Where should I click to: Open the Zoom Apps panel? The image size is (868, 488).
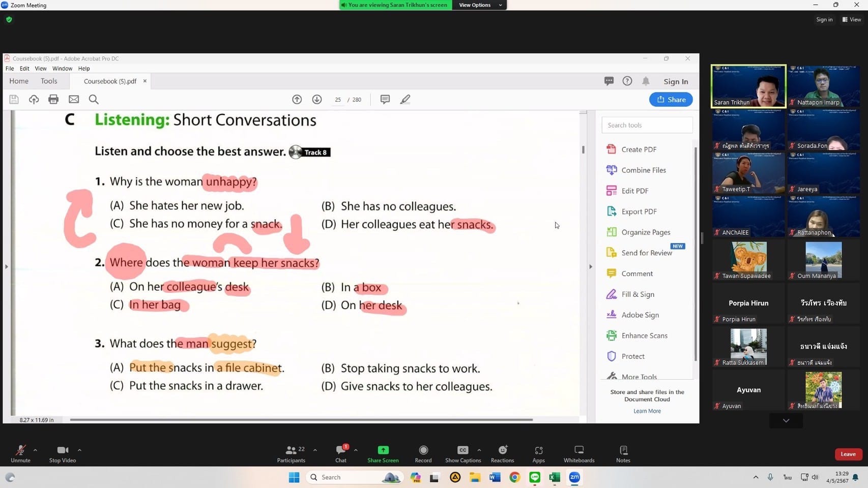point(538,450)
